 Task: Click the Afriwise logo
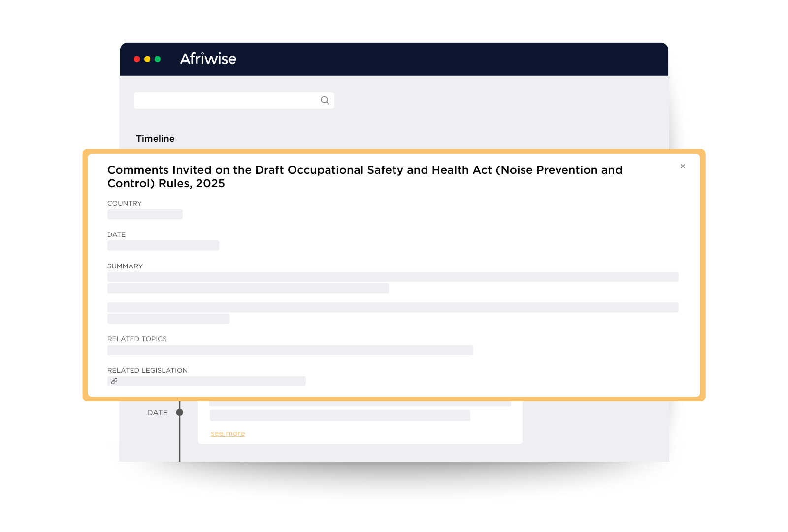click(208, 59)
